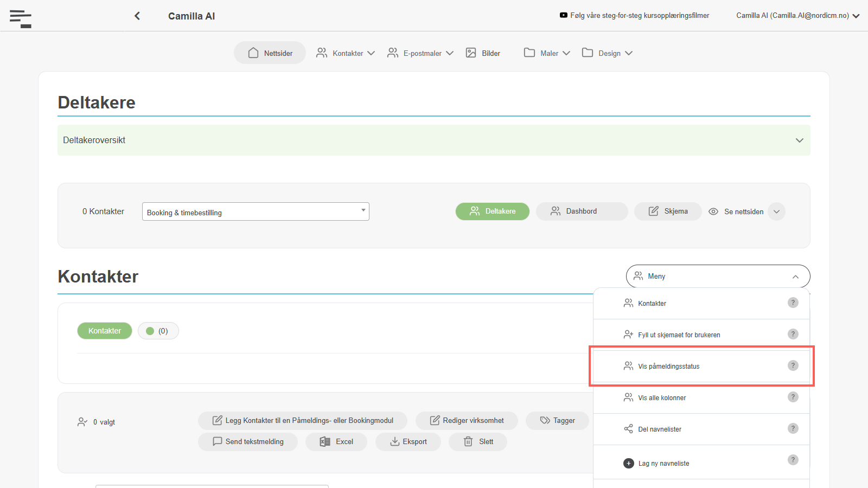Expand the chevron next to Se nettsiden

point(777,211)
